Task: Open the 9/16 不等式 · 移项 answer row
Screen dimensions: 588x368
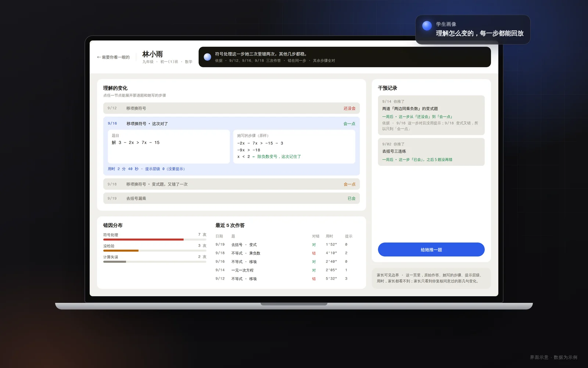Action: (x=287, y=262)
